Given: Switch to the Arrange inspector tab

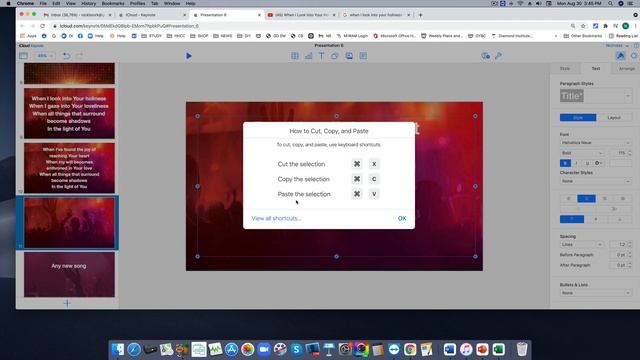Looking at the screenshot, I should (627, 69).
